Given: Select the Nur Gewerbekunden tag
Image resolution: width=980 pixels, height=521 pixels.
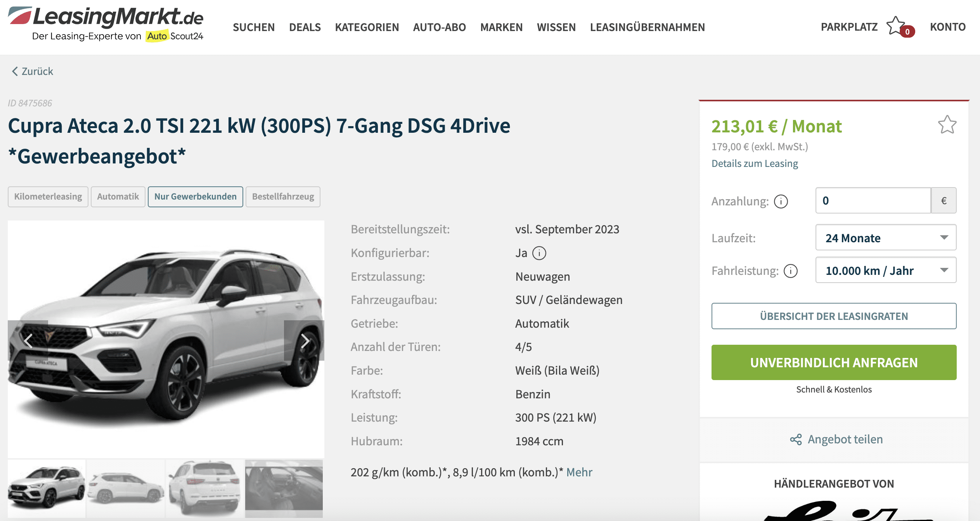Looking at the screenshot, I should (x=196, y=197).
